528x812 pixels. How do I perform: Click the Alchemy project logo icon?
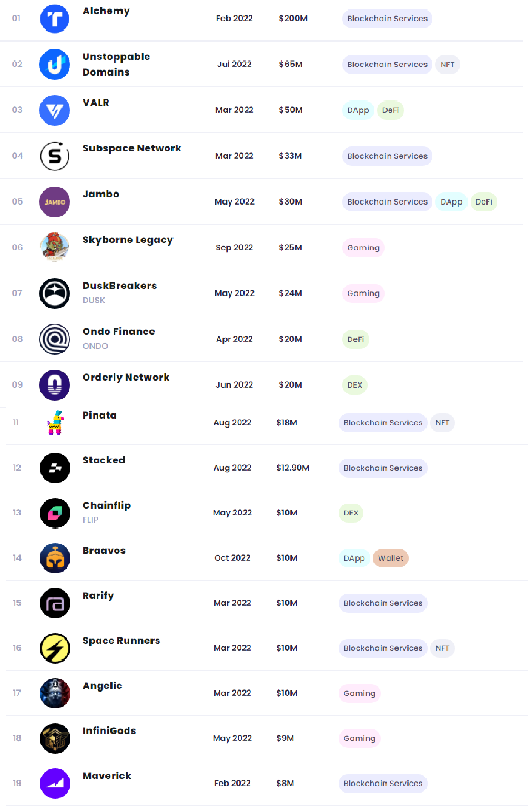point(55,19)
